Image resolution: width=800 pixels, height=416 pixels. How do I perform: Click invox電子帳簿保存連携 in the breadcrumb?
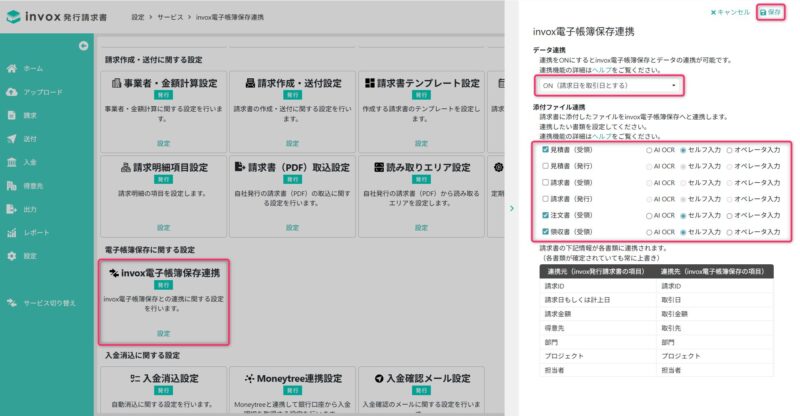[230, 17]
